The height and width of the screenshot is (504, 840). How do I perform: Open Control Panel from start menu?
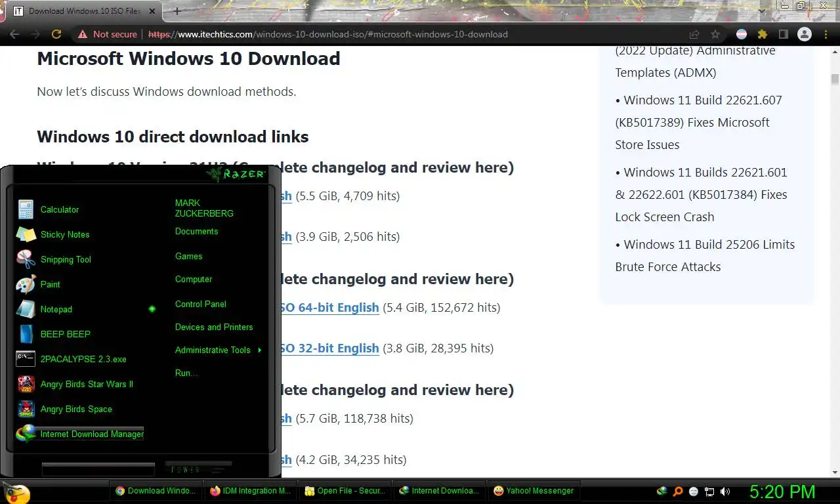click(x=201, y=304)
